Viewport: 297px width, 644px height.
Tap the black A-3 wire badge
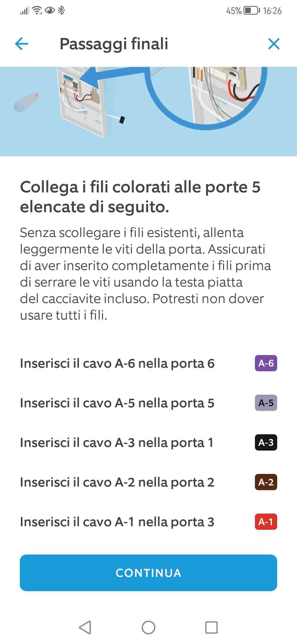266,443
